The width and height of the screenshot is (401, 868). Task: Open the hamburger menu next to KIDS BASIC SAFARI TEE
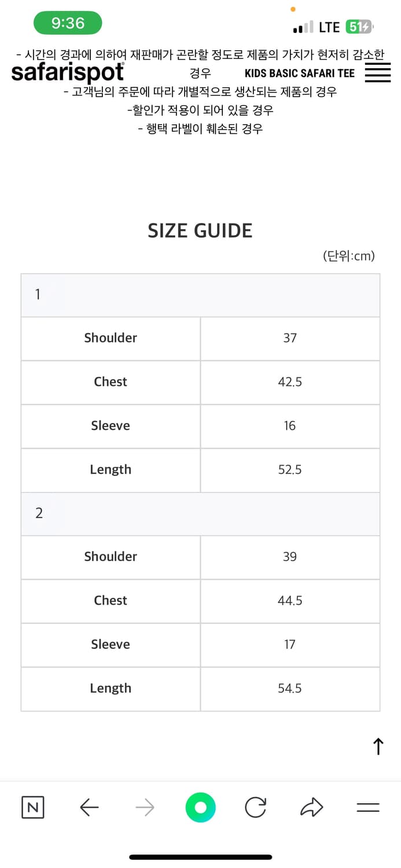378,73
